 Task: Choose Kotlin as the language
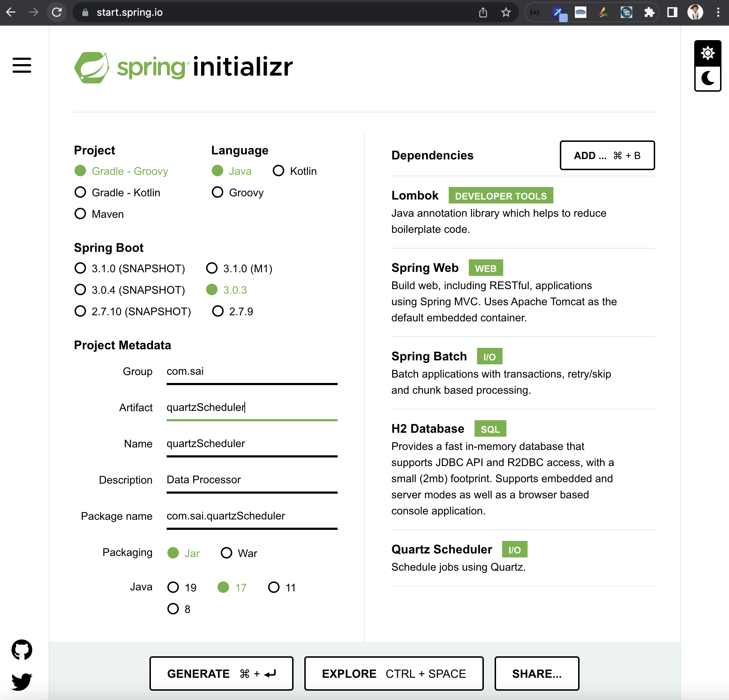(278, 171)
